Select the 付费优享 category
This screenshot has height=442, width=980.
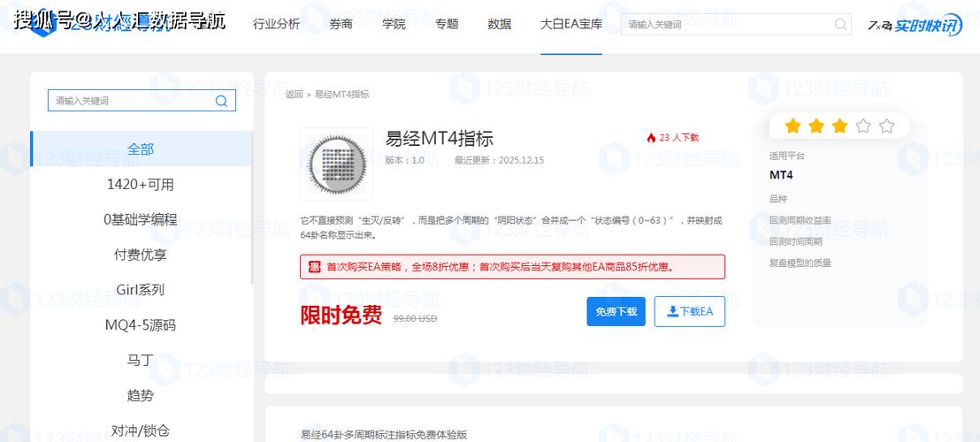tap(141, 255)
